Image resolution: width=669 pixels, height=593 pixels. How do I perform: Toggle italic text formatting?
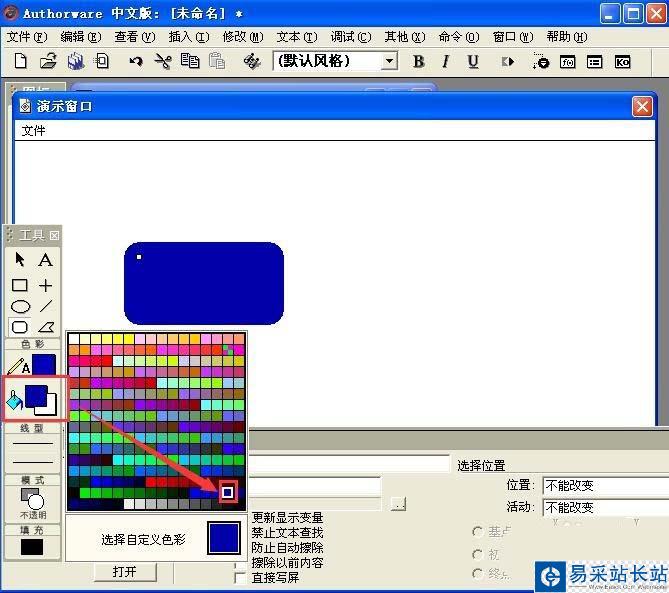click(445, 61)
